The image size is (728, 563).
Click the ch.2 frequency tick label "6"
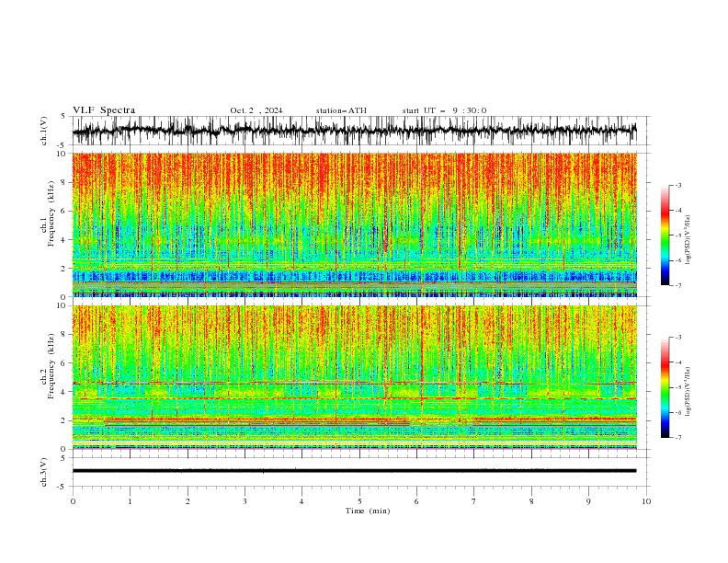point(65,362)
